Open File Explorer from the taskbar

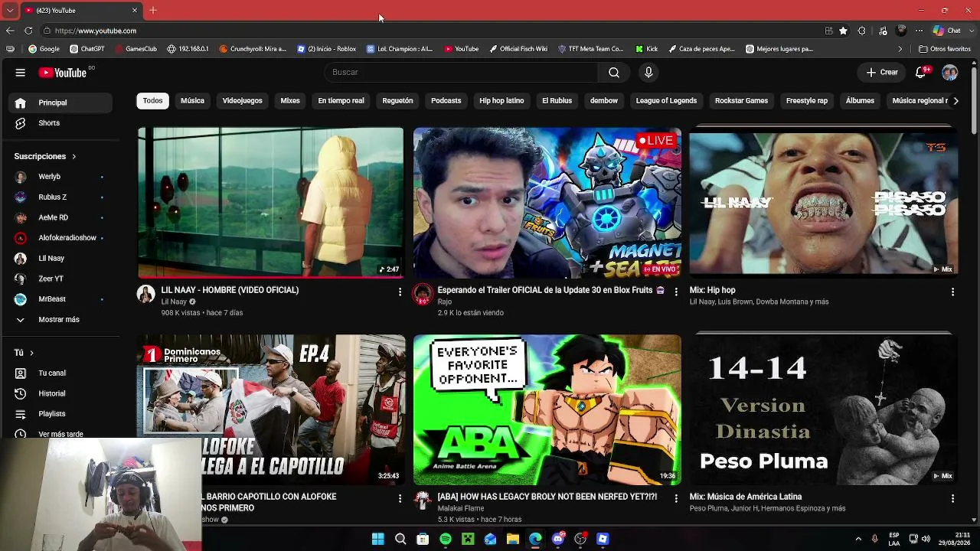(513, 539)
